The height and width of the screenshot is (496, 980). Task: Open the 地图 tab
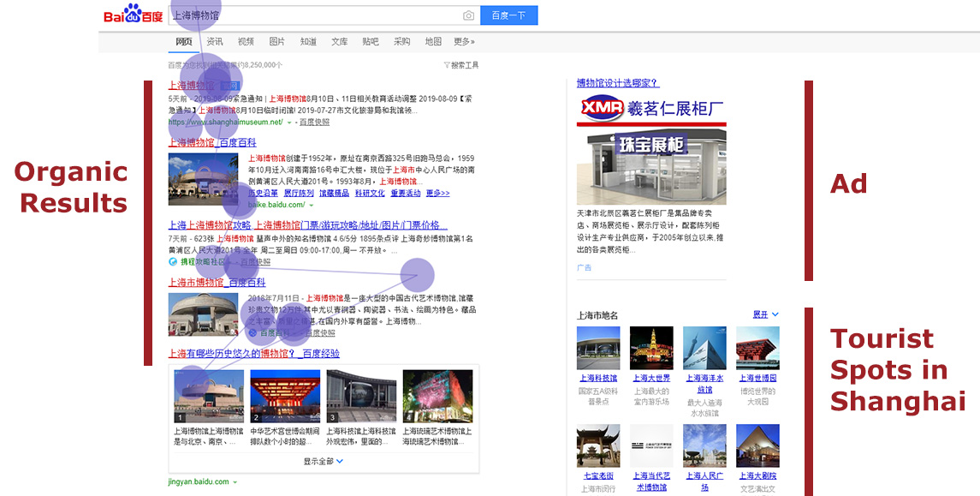pyautogui.click(x=432, y=40)
